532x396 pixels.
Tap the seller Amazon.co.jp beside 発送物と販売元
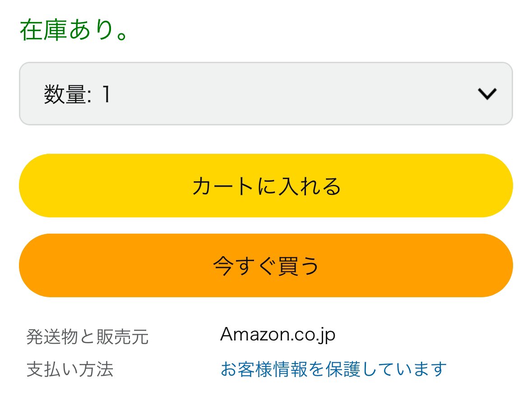coord(278,335)
